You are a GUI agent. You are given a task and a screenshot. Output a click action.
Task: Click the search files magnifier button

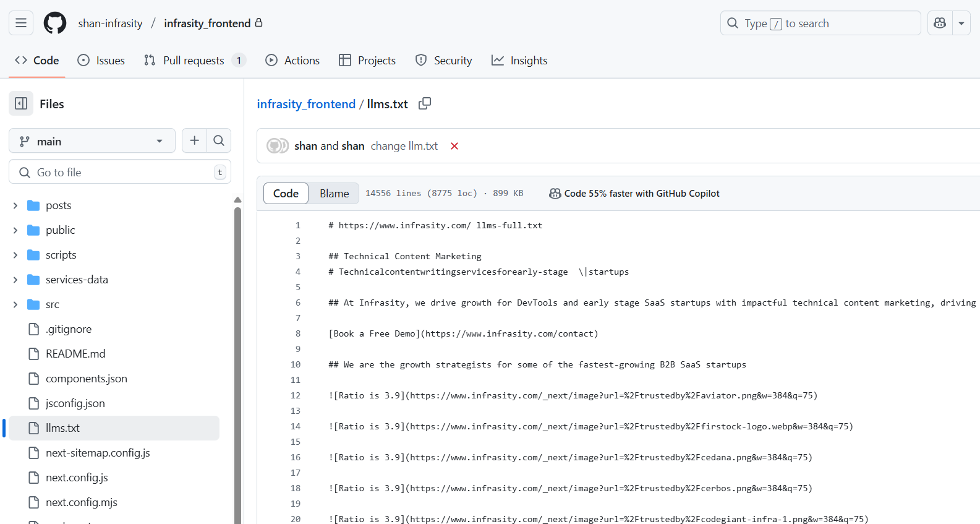pos(219,140)
